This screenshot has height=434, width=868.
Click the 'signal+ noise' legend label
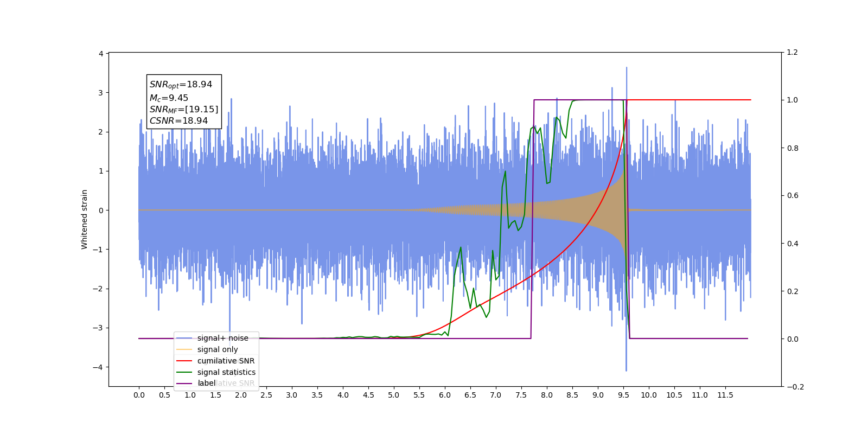pos(223,338)
